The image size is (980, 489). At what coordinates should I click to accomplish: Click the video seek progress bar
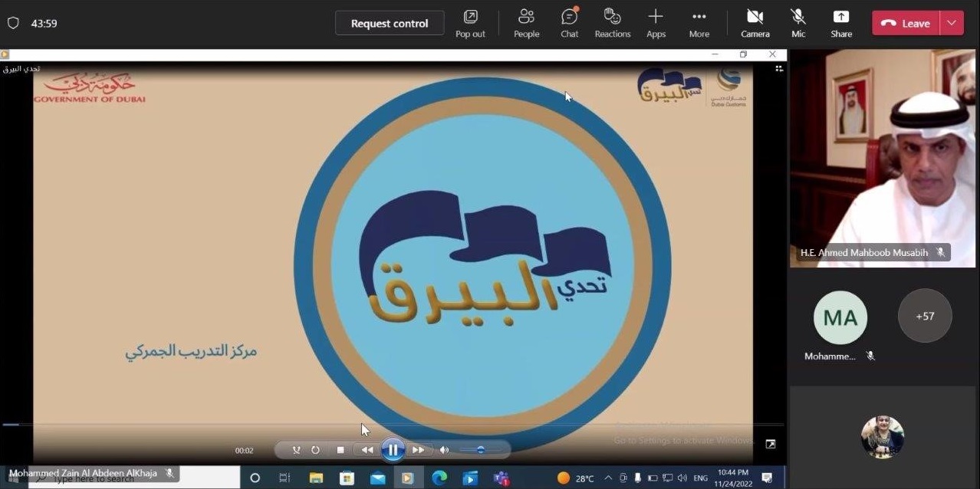(x=393, y=424)
